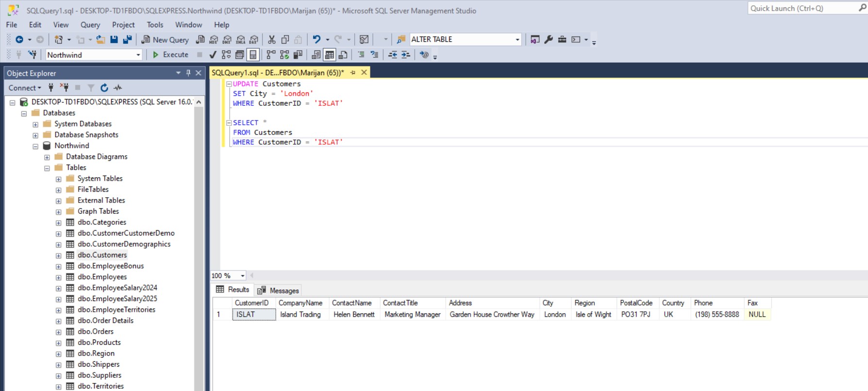Select the dbo.Products table
868x391 pixels.
(x=99, y=342)
